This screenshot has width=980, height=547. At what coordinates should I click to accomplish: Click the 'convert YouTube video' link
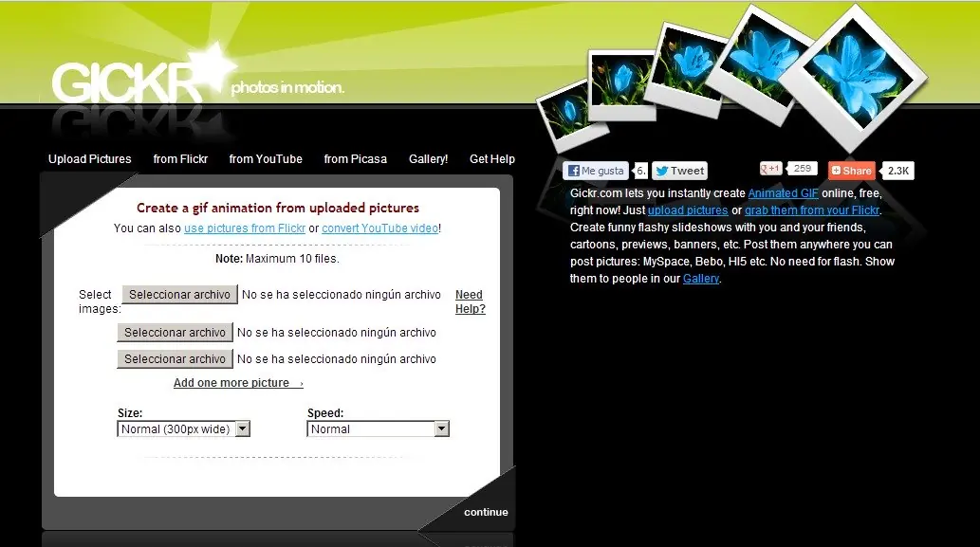pos(380,228)
